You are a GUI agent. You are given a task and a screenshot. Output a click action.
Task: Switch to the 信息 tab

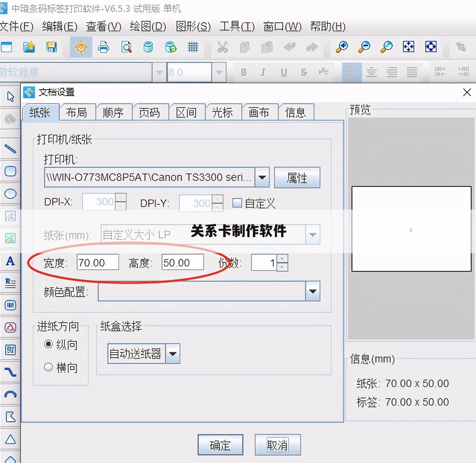click(x=295, y=112)
